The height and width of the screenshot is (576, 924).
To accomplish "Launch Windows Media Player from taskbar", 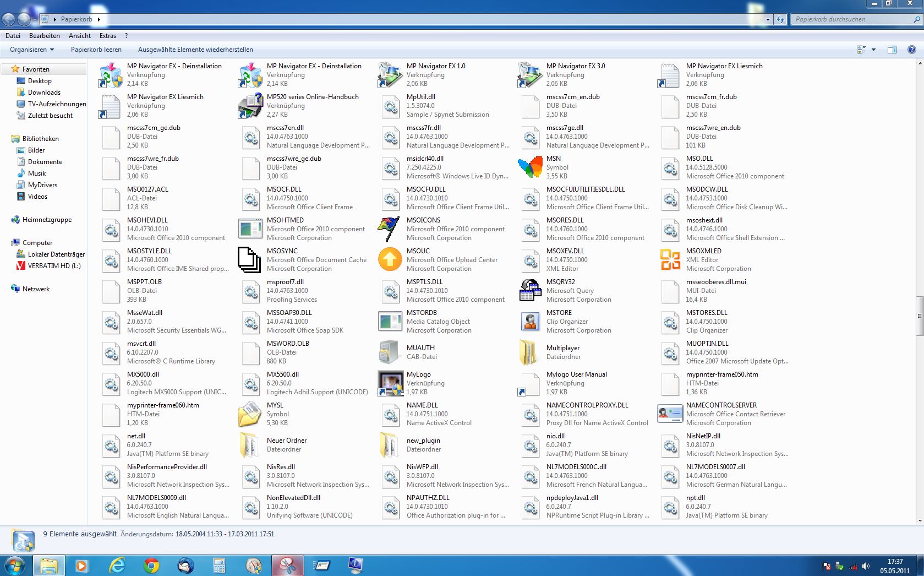I will [82, 566].
